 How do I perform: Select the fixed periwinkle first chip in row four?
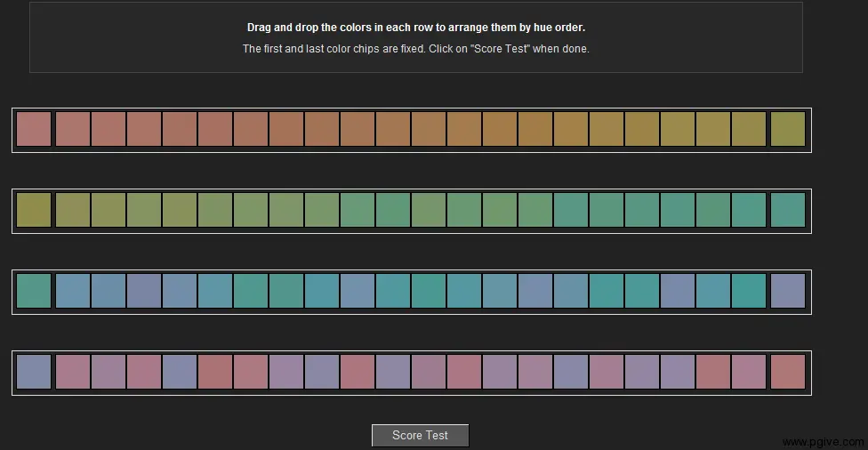[x=34, y=372]
